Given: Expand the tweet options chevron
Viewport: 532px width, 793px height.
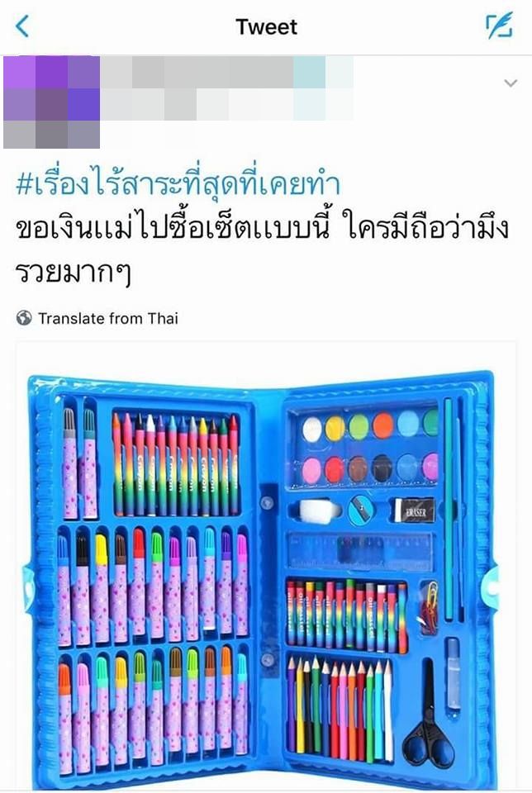Looking at the screenshot, I should click(511, 83).
